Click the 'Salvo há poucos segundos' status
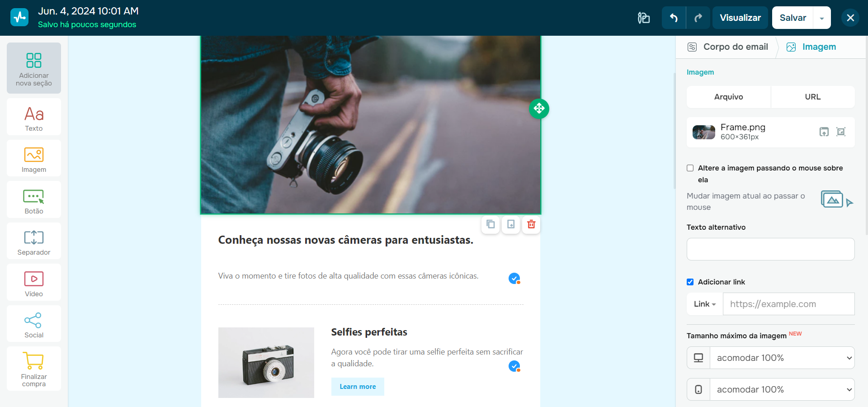 tap(87, 24)
